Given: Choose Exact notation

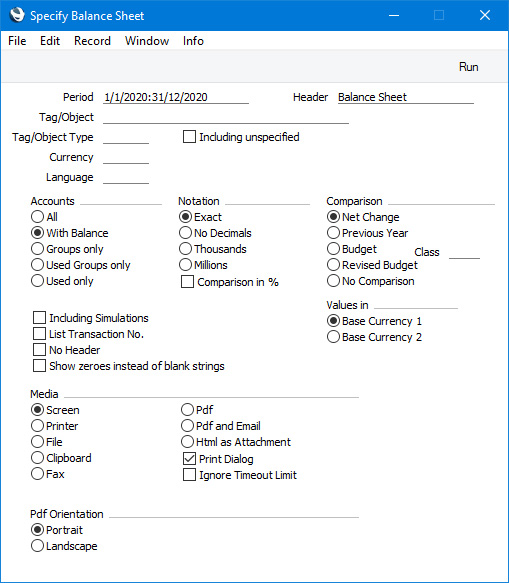Looking at the screenshot, I should (186, 217).
